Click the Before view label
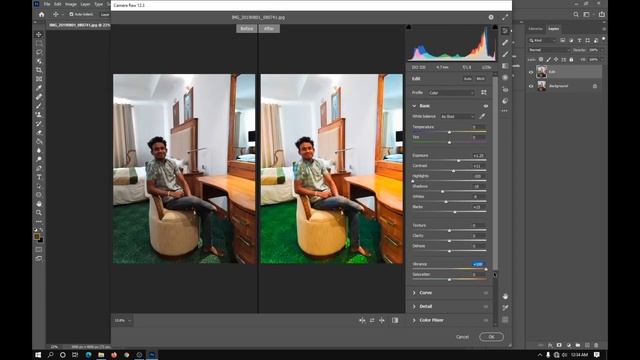 [247, 29]
